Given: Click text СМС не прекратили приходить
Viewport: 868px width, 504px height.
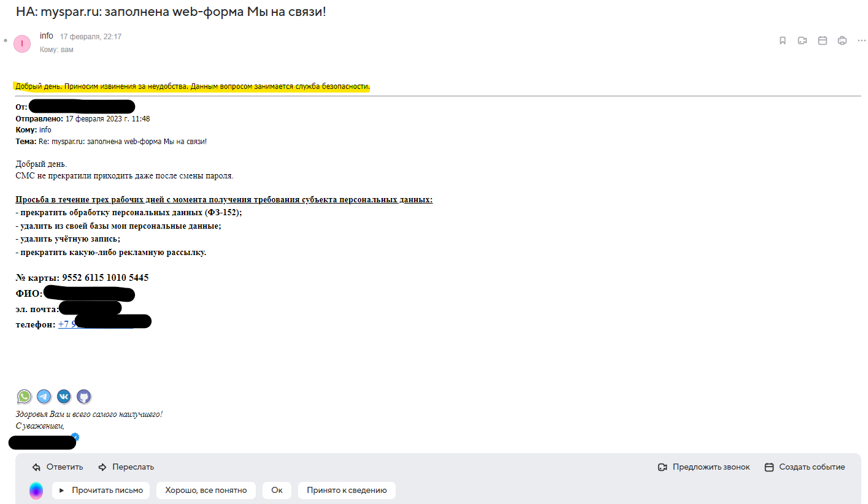Looking at the screenshot, I should [x=125, y=176].
